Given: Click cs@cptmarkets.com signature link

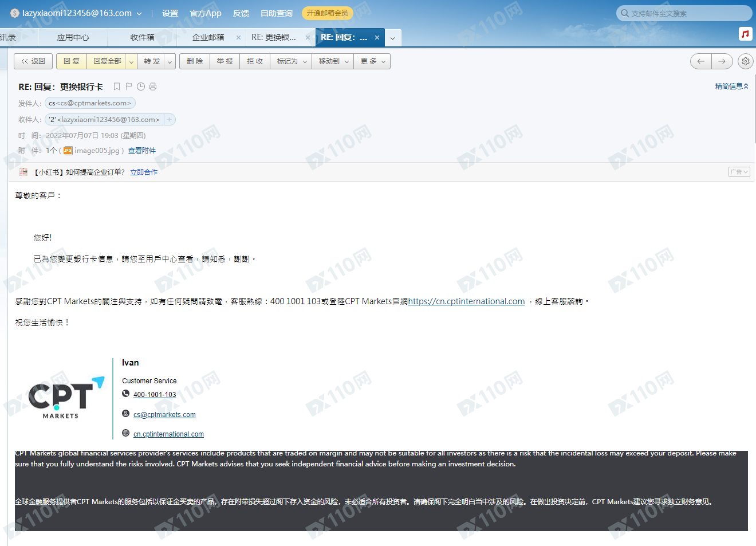Looking at the screenshot, I should [x=164, y=415].
